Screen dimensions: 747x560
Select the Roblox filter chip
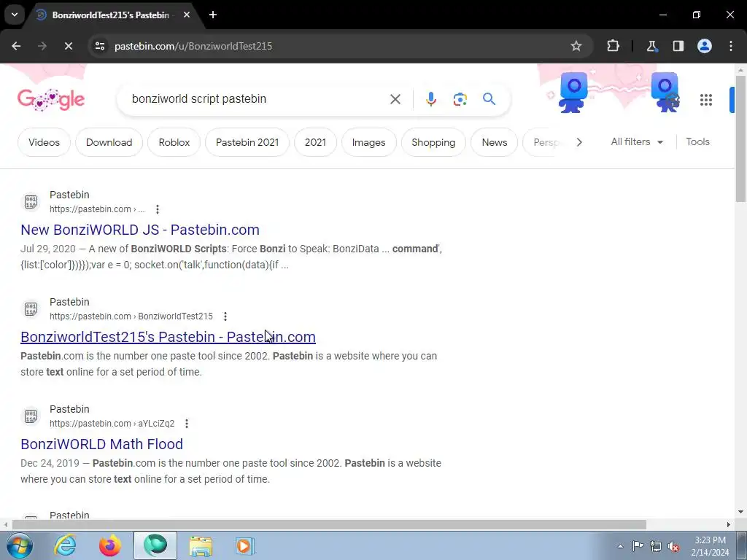174,142
